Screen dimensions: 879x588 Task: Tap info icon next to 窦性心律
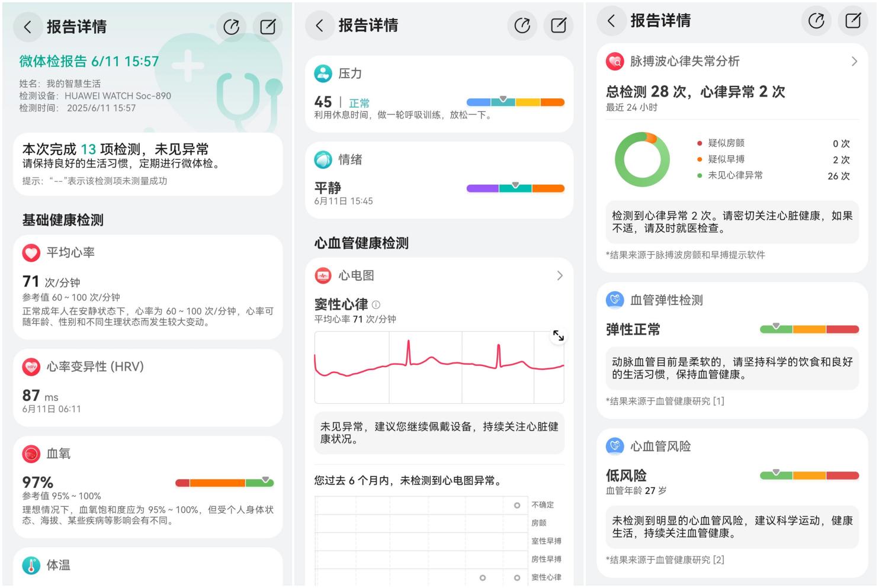point(376,305)
